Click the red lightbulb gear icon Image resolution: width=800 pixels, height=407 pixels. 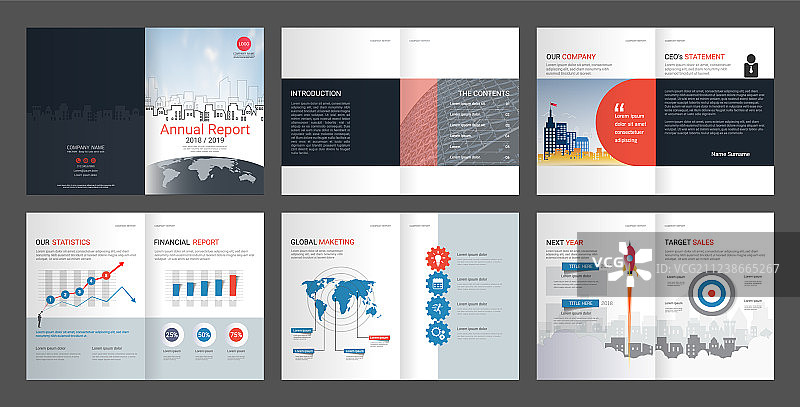pos(436,258)
